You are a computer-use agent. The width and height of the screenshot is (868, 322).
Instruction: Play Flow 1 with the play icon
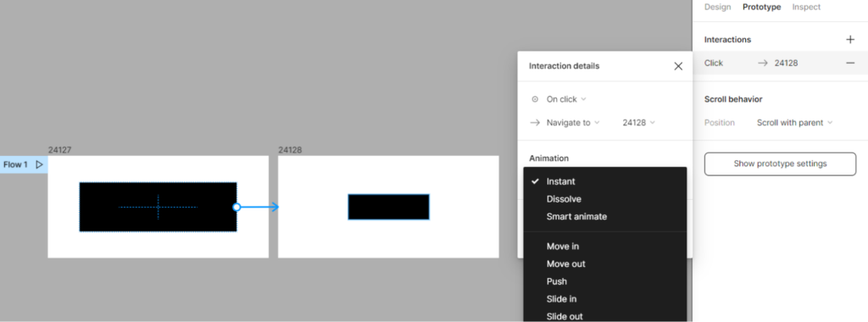coord(39,164)
